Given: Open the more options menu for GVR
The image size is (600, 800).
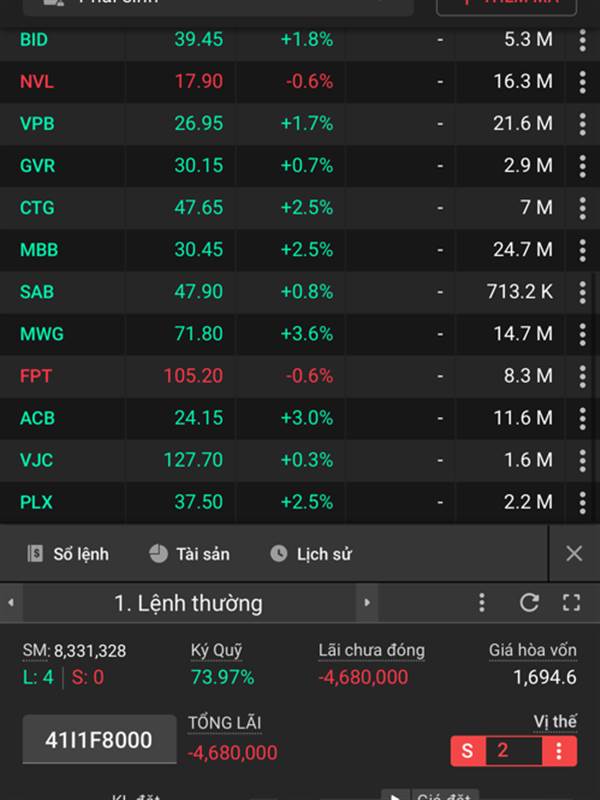Looking at the screenshot, I should 582,166.
